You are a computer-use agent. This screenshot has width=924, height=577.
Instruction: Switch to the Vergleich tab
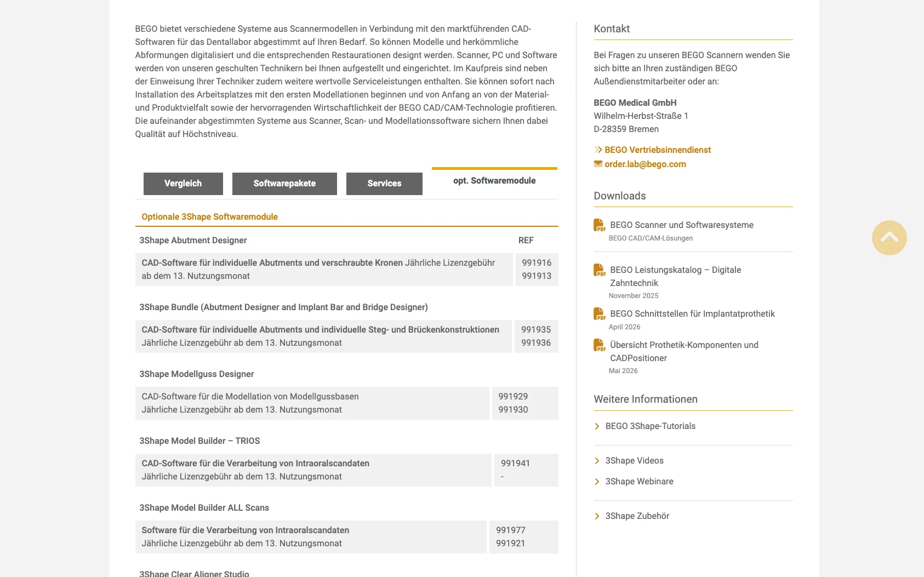click(183, 184)
